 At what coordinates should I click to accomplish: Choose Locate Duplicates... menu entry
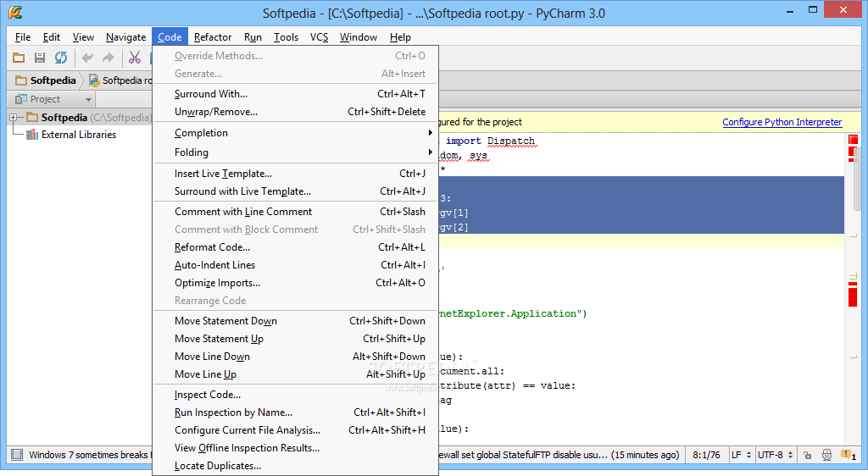[296, 466]
